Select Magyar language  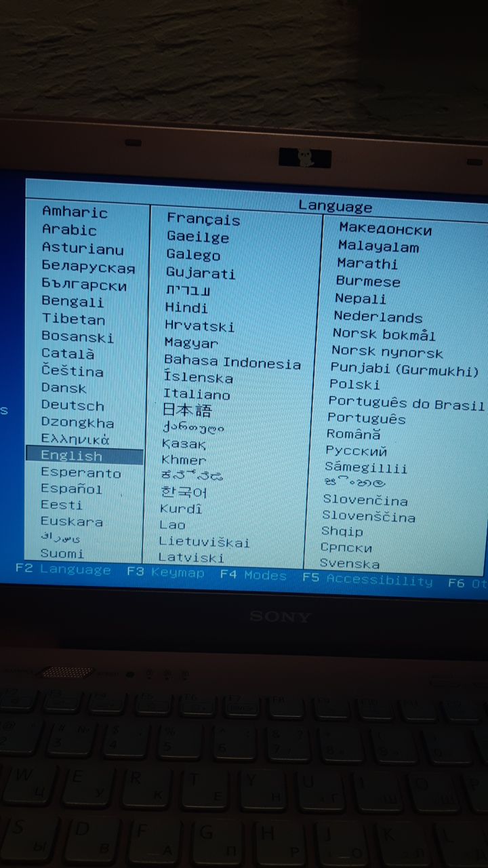pos(191,343)
